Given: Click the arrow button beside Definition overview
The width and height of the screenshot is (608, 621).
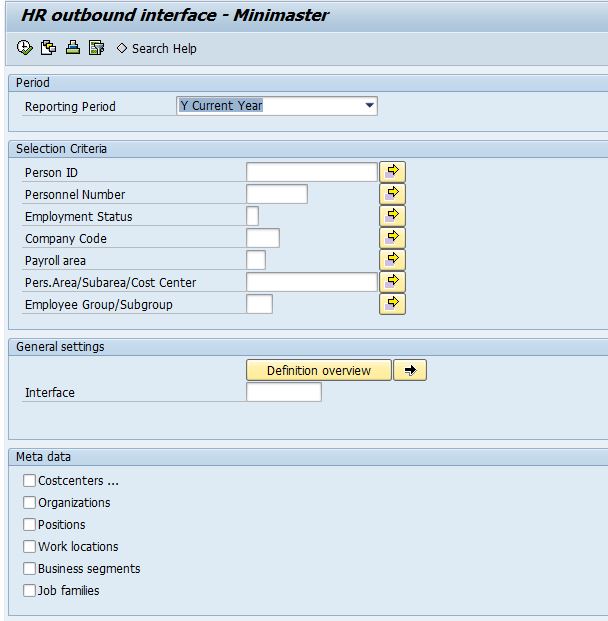Looking at the screenshot, I should [409, 370].
